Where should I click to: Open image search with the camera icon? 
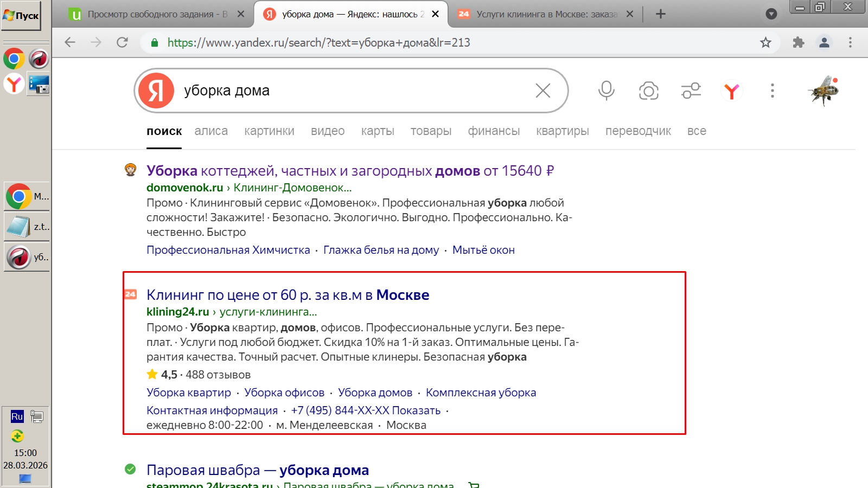[x=648, y=91]
